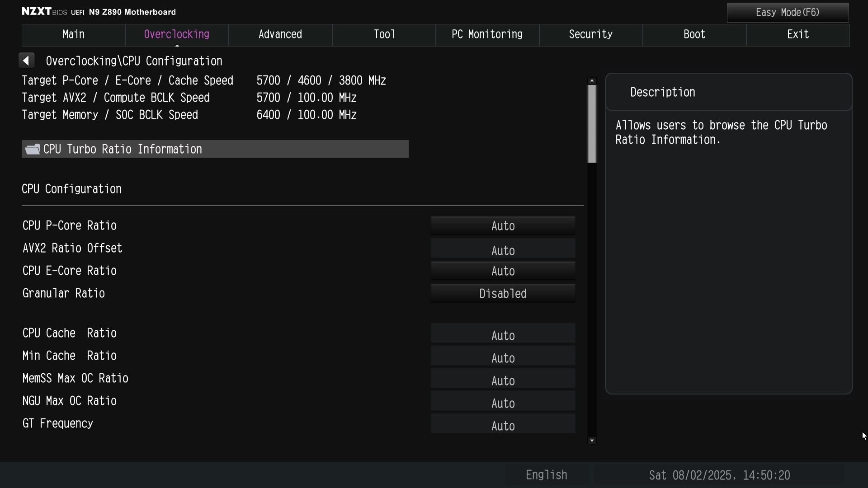Click the Overclocking\CPU Configuration breadcrumb
Screen dimensions: 868x488
point(134,61)
